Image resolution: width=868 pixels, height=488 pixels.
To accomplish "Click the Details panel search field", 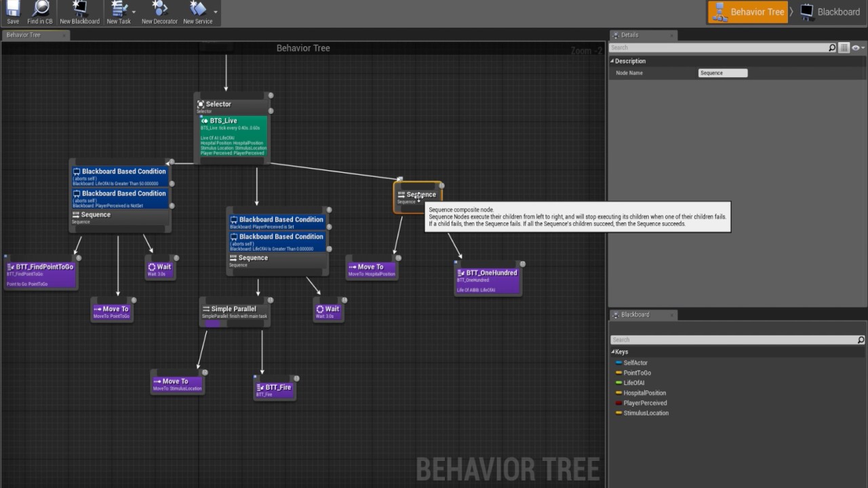I will coord(719,47).
